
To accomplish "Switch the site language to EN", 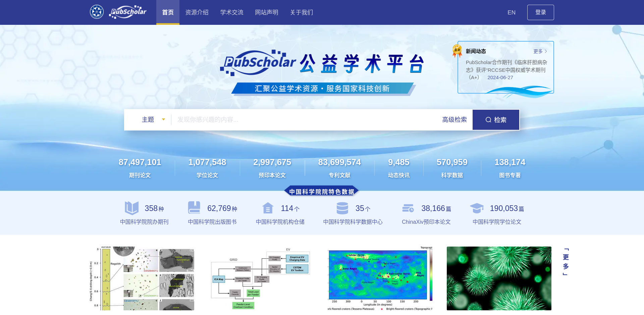I will pos(511,12).
